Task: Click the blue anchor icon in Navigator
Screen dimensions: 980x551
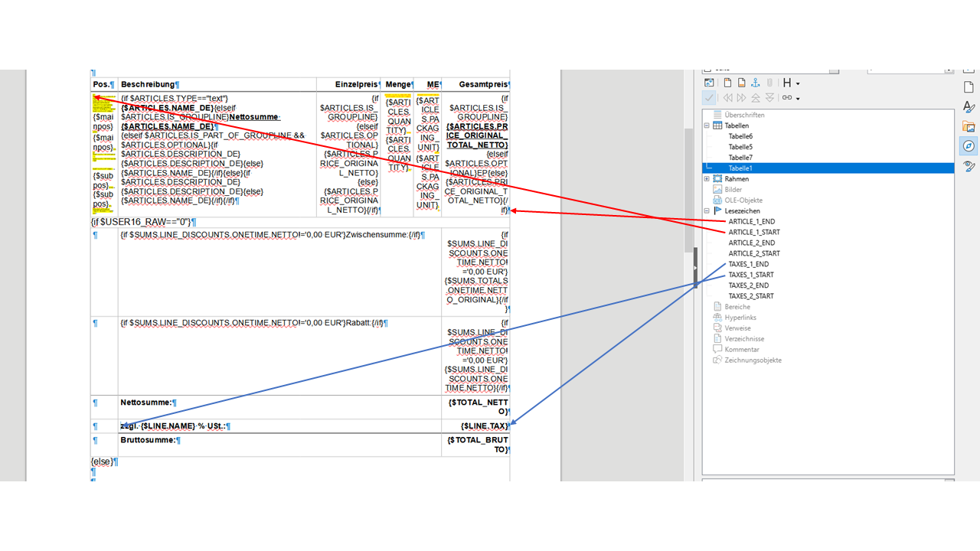Action: pyautogui.click(x=754, y=83)
